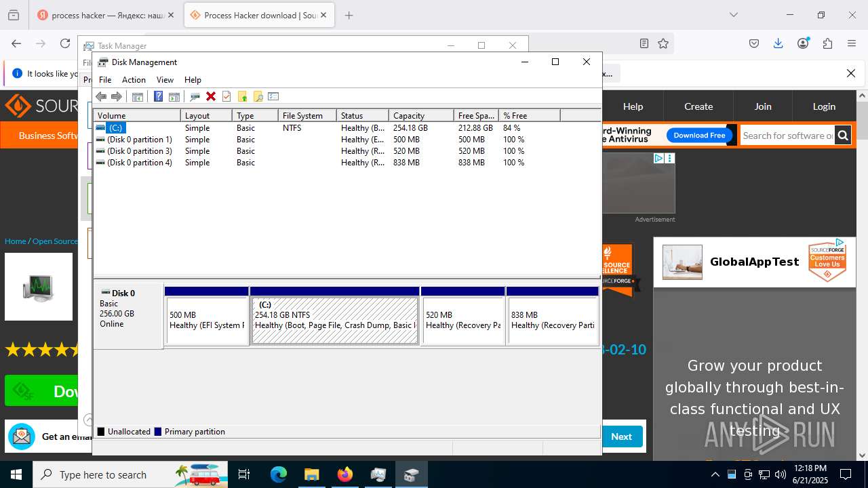Click the blue Next button on webpage
Screen dimensions: 868x488
click(x=621, y=436)
